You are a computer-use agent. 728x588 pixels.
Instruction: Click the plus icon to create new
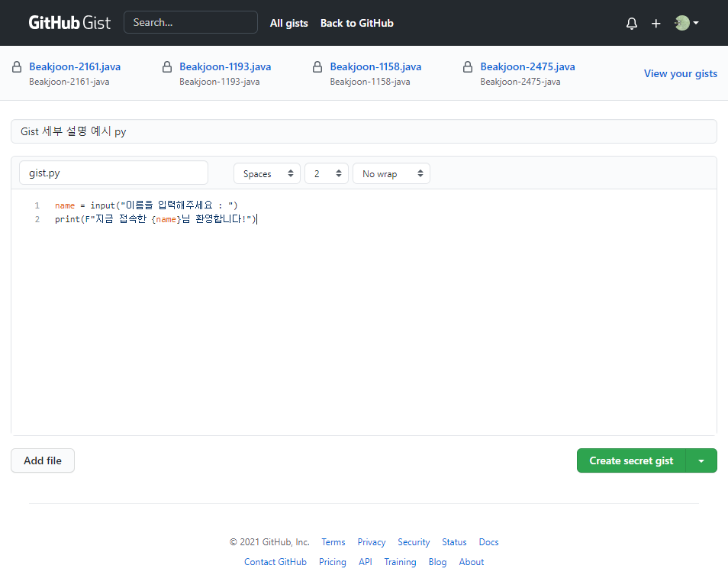[x=656, y=23]
